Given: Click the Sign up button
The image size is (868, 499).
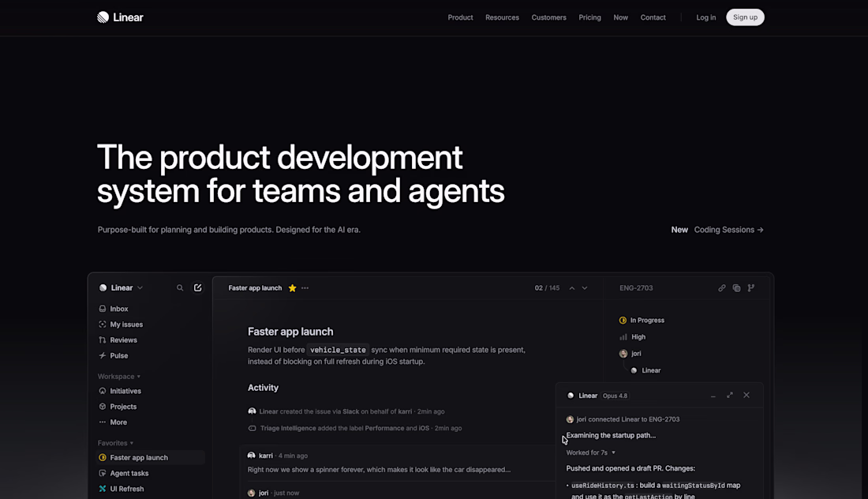Looking at the screenshot, I should coord(745,17).
